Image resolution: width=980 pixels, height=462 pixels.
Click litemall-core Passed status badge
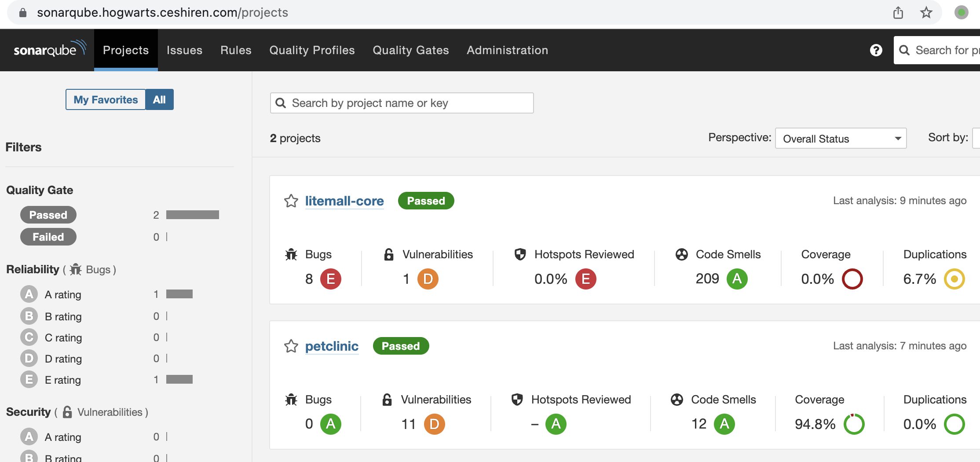tap(426, 201)
